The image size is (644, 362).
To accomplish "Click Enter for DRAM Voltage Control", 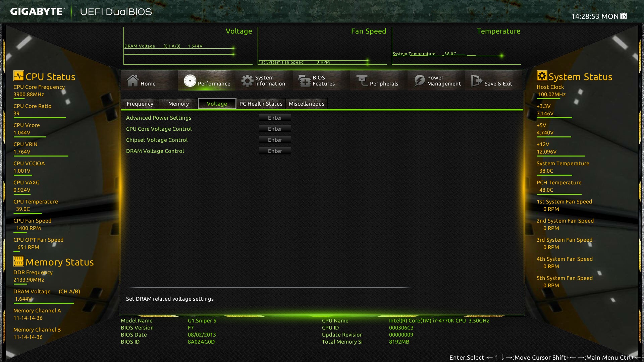I will click(x=275, y=151).
